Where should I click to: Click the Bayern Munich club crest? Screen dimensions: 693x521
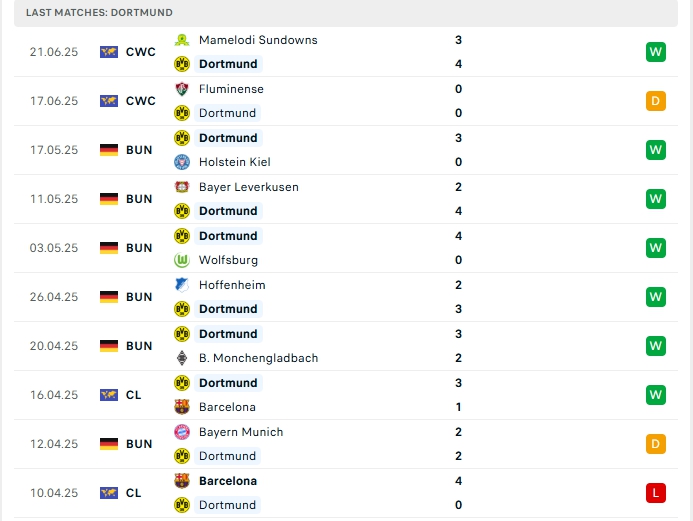pyautogui.click(x=182, y=432)
